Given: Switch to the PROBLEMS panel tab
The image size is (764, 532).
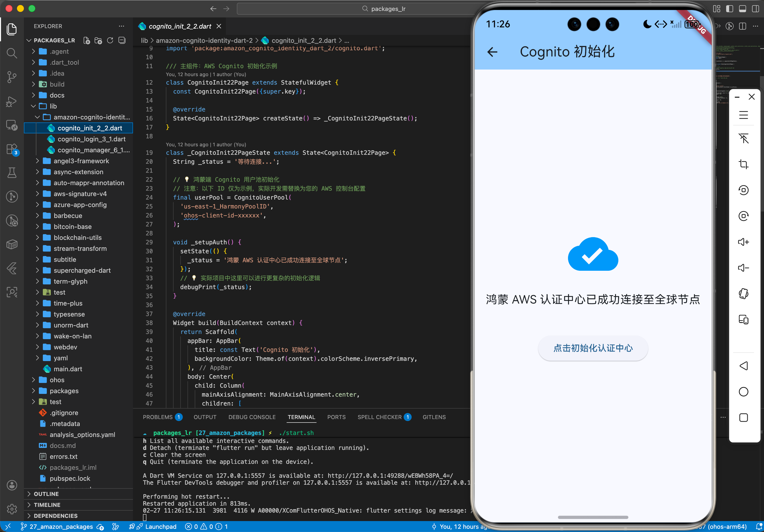Looking at the screenshot, I should point(162,417).
